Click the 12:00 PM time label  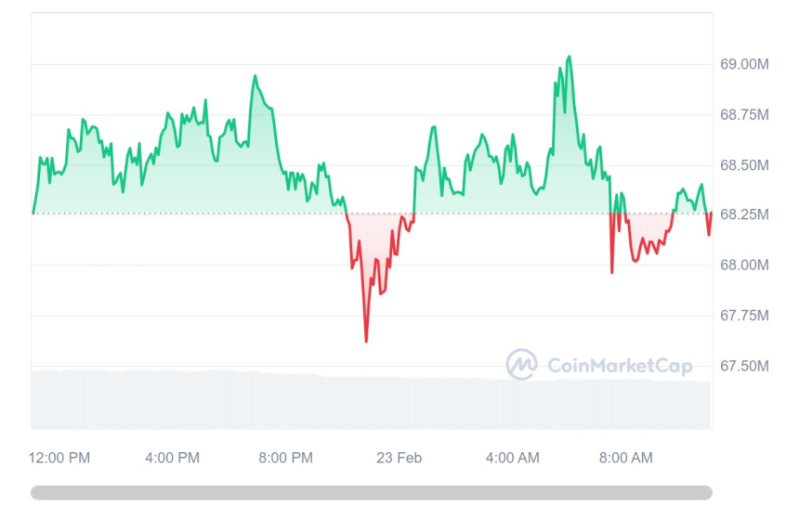(x=59, y=458)
